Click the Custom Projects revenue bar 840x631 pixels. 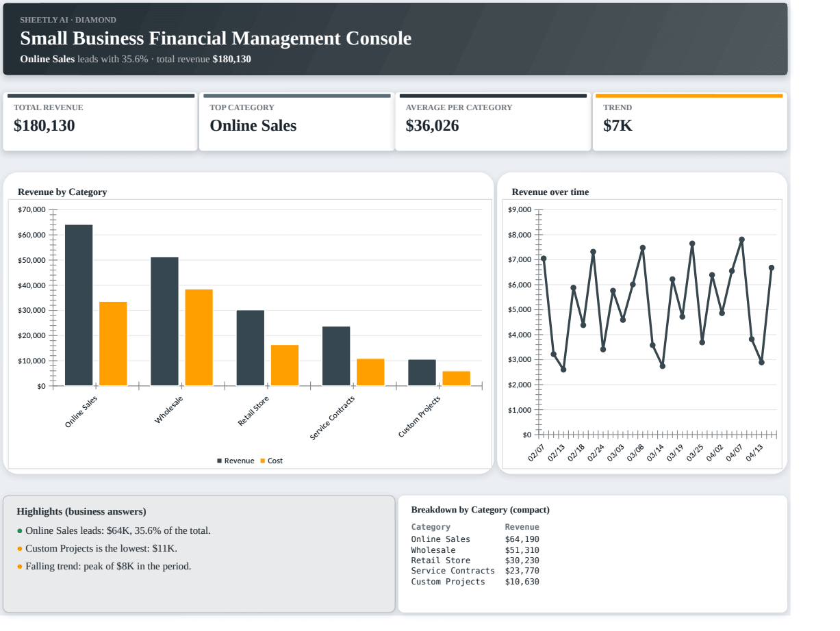pyautogui.click(x=422, y=373)
